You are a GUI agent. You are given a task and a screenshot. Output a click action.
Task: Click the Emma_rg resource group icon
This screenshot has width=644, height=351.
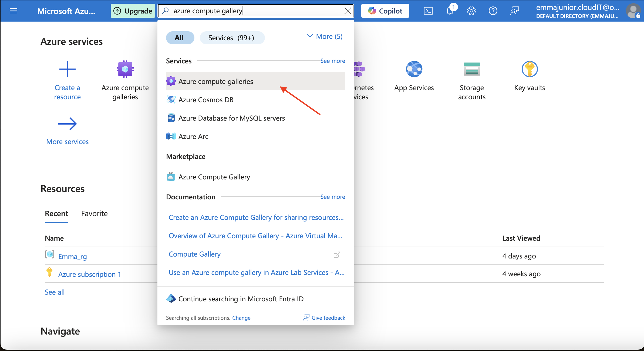tap(50, 254)
